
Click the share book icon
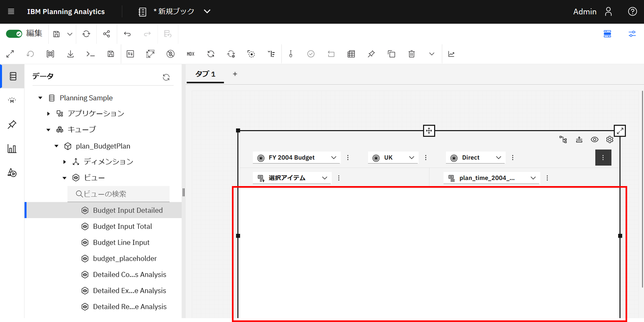[x=106, y=34]
